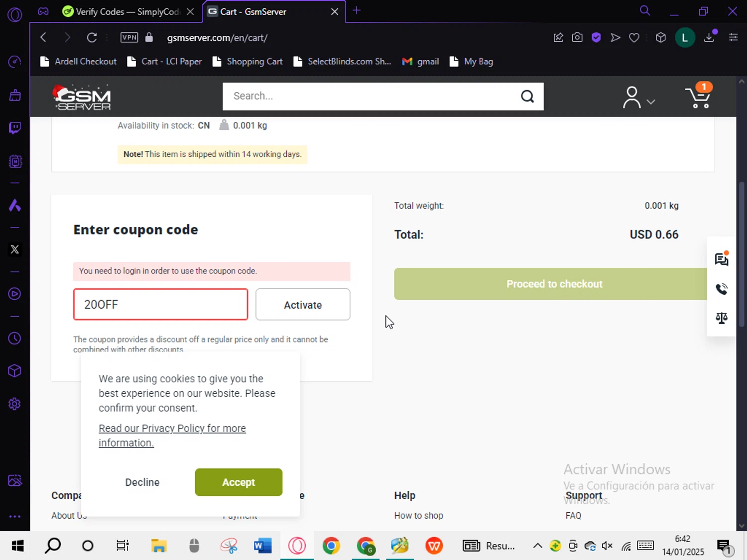This screenshot has height=560, width=747.
Task: Open Task View on taskbar
Action: pos(123,546)
